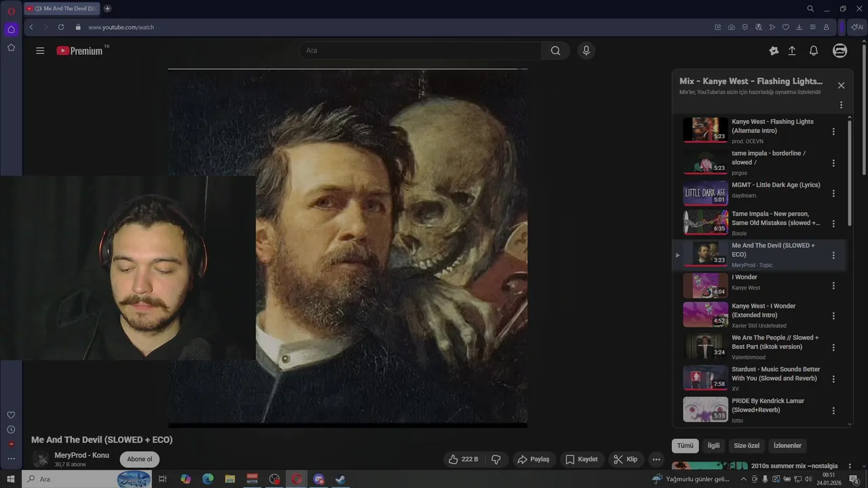The image size is (868, 488).
Task: Subscribe with the Abone ol button
Action: [x=140, y=460]
